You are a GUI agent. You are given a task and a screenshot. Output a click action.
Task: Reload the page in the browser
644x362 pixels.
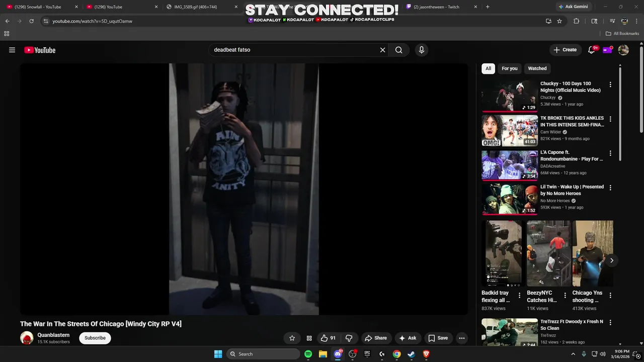point(31,21)
